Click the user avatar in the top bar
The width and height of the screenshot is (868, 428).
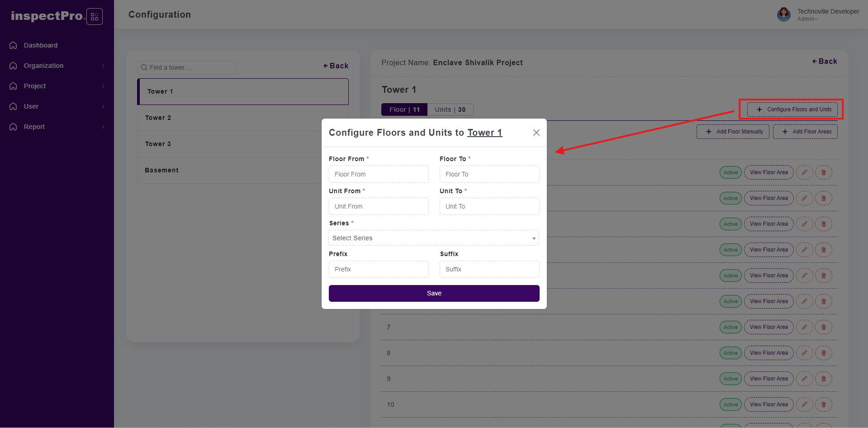[x=783, y=14]
